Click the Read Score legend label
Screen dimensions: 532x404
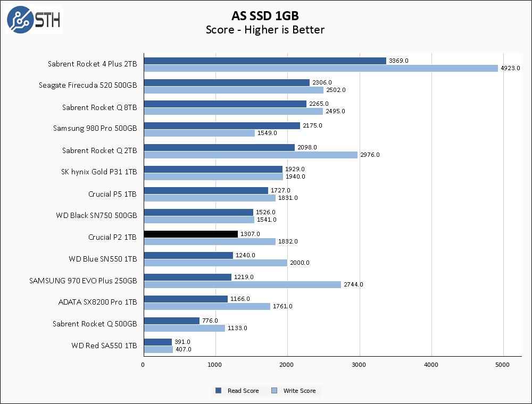click(x=243, y=391)
